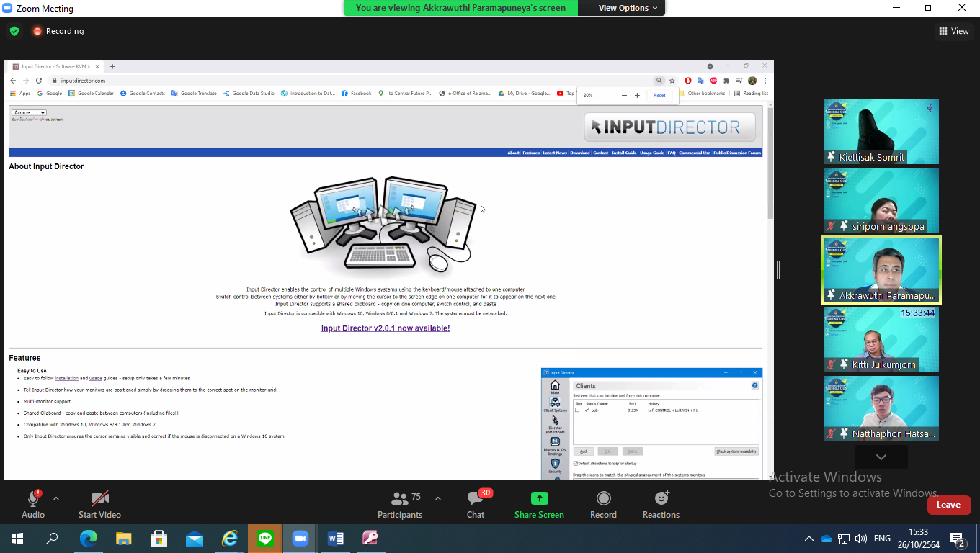The width and height of the screenshot is (980, 553).
Task: Tick the Skip checkbox for bob
Action: point(577,410)
